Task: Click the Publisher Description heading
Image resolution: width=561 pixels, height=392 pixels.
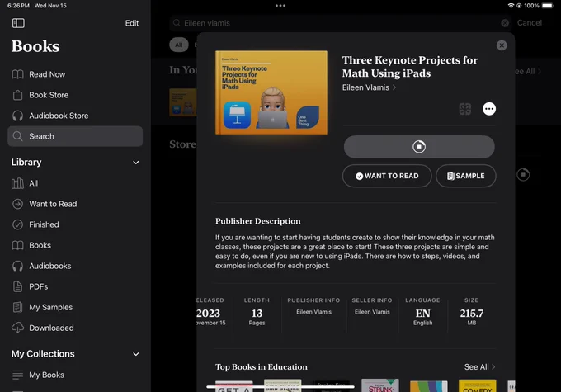Action: 258,221
